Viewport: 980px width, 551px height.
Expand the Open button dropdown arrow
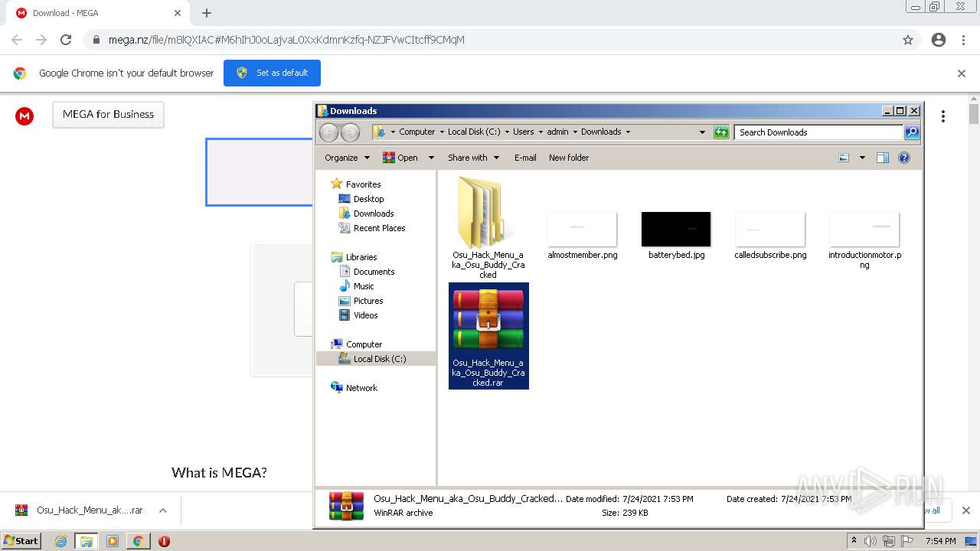(431, 158)
